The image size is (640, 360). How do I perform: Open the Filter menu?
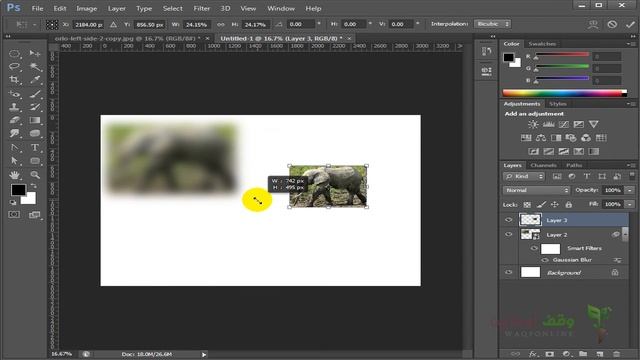[202, 8]
